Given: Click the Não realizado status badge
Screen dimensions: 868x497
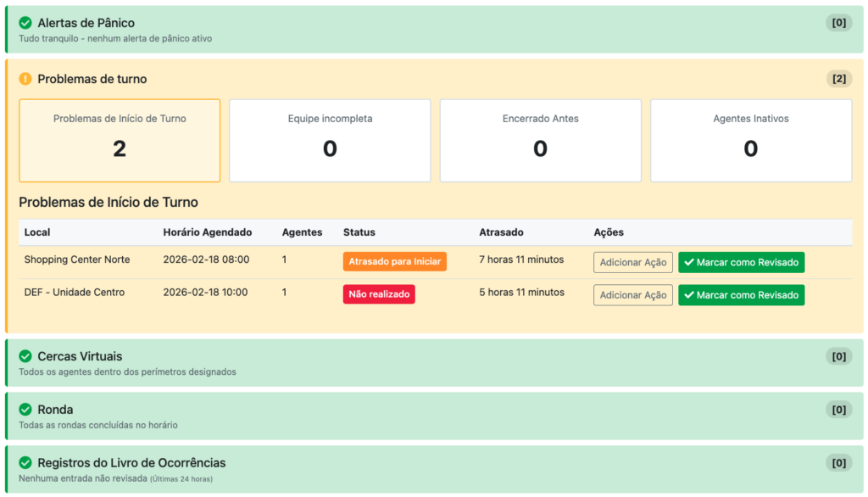Looking at the screenshot, I should pyautogui.click(x=379, y=294).
